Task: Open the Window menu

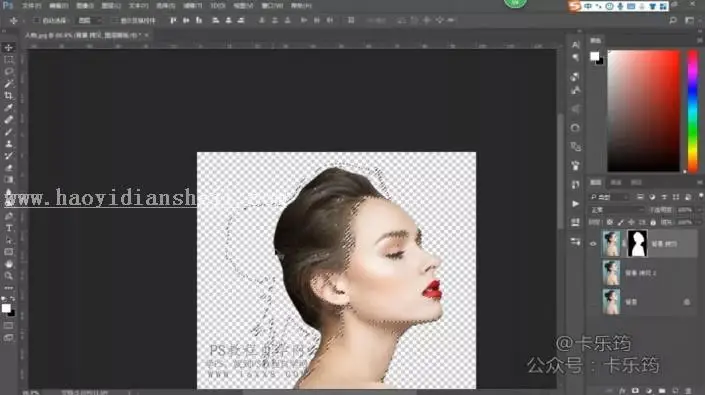Action: 272,6
